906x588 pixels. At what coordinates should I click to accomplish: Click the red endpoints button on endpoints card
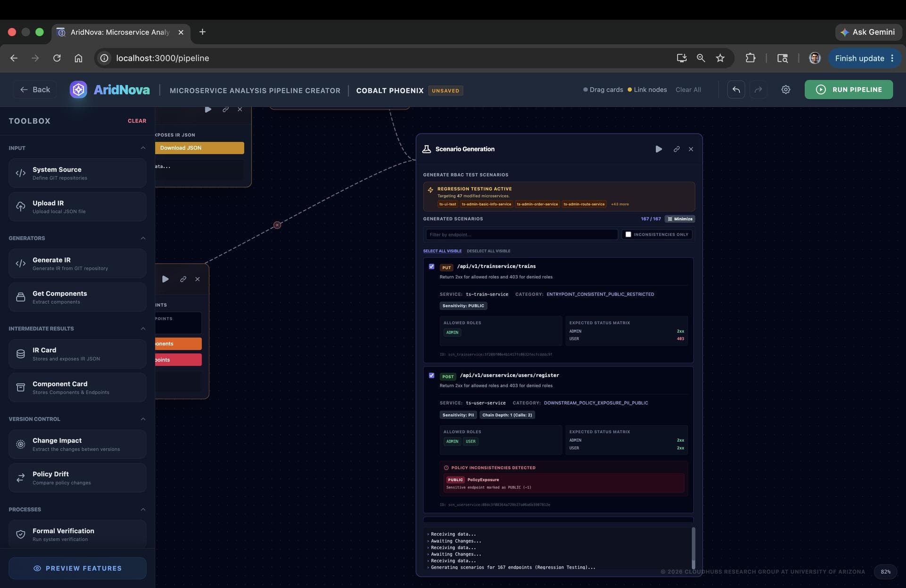[178, 360]
